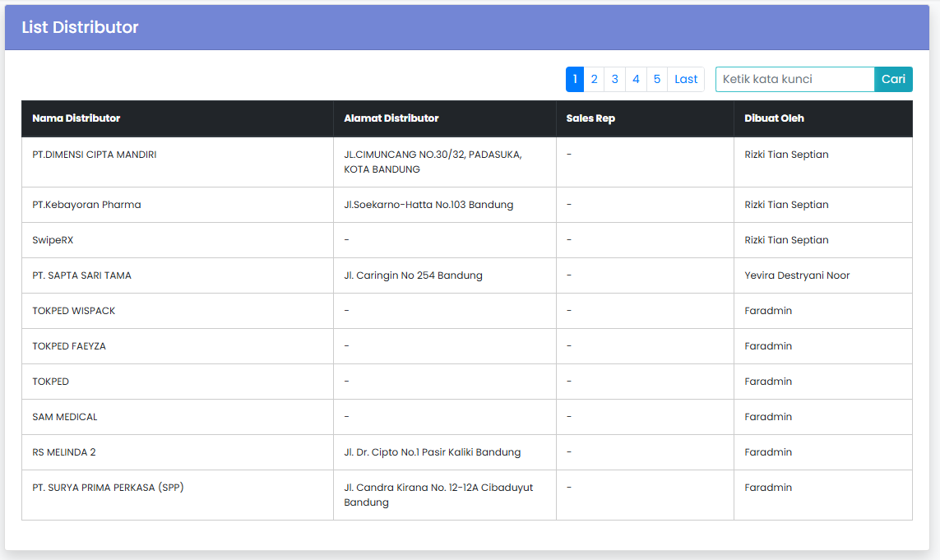Click the Cari search button

click(x=893, y=79)
